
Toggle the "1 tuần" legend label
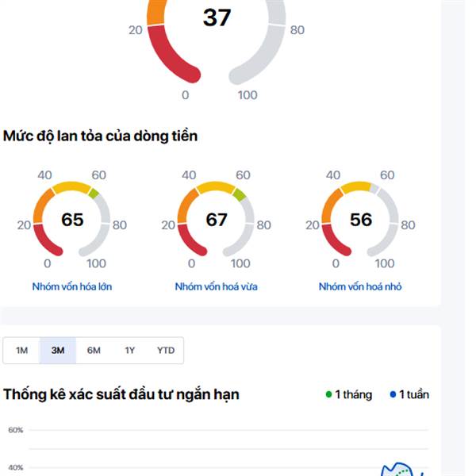tap(414, 394)
